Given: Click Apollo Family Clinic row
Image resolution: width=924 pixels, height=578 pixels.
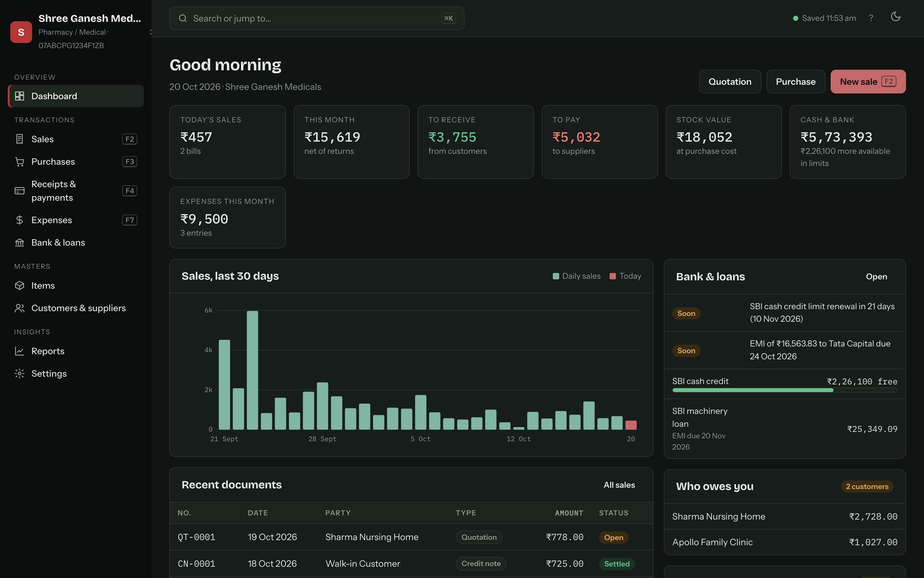Looking at the screenshot, I should (784, 542).
